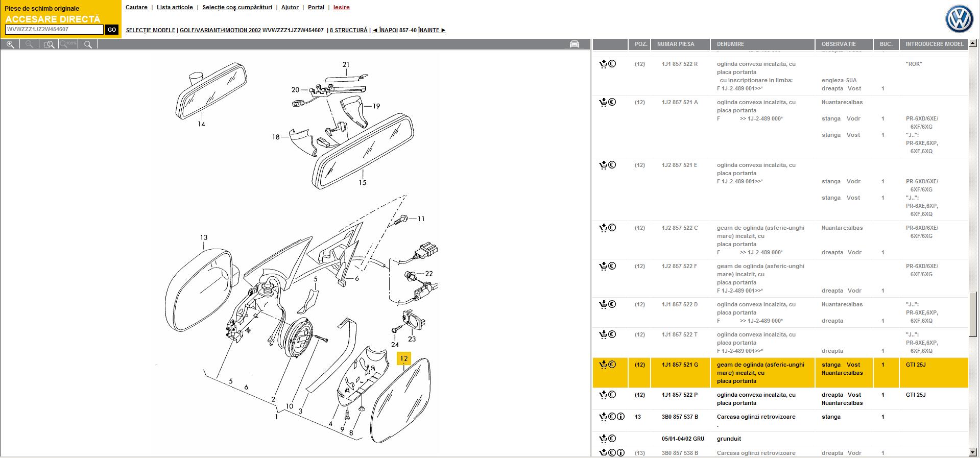Zoom in on the parts diagram
This screenshot has height=458, width=980.
[x=10, y=44]
